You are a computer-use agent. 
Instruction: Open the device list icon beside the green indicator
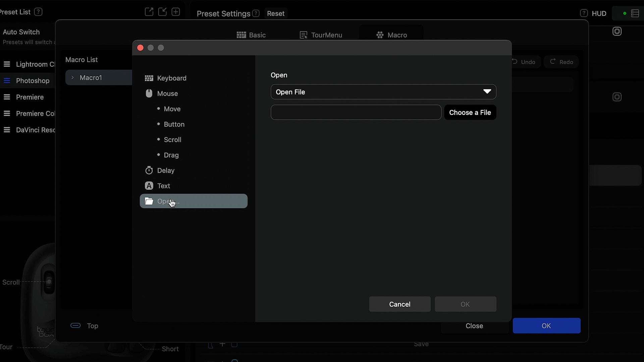pos(636,13)
